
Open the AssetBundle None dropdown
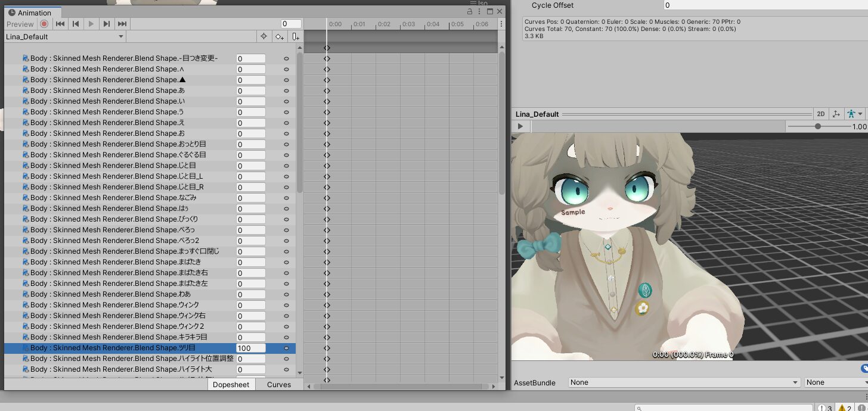(683, 382)
